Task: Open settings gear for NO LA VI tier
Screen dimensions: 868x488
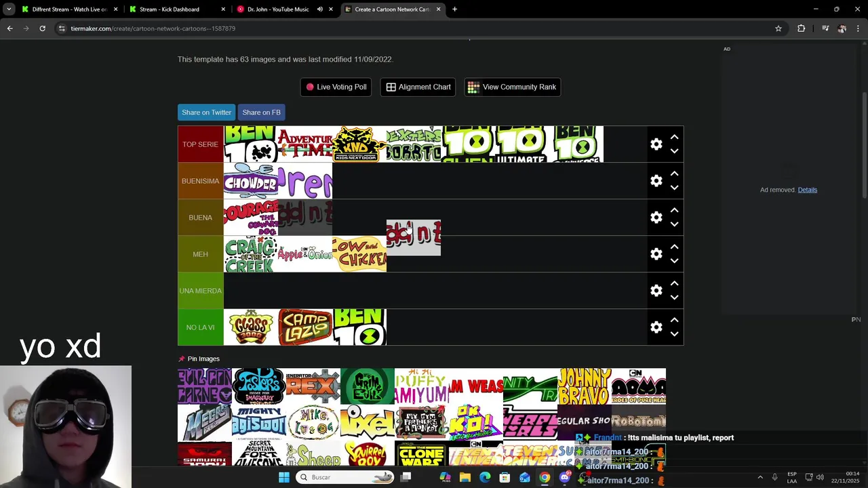Action: 656,327
